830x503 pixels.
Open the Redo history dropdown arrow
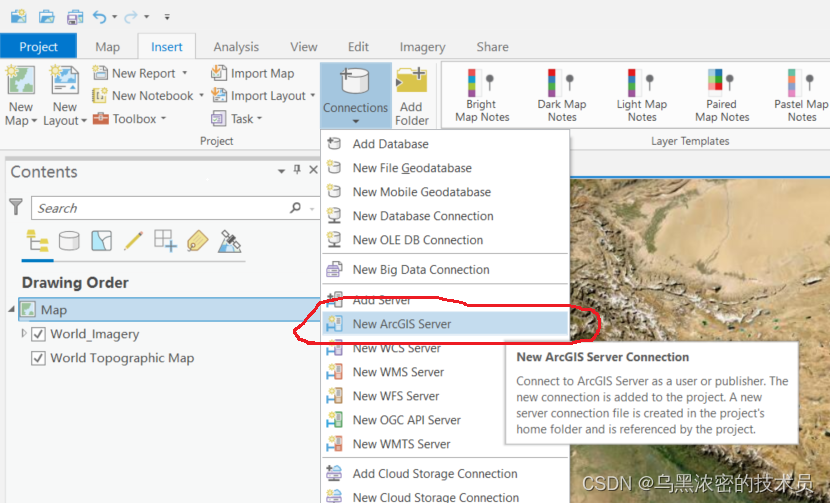[x=146, y=17]
